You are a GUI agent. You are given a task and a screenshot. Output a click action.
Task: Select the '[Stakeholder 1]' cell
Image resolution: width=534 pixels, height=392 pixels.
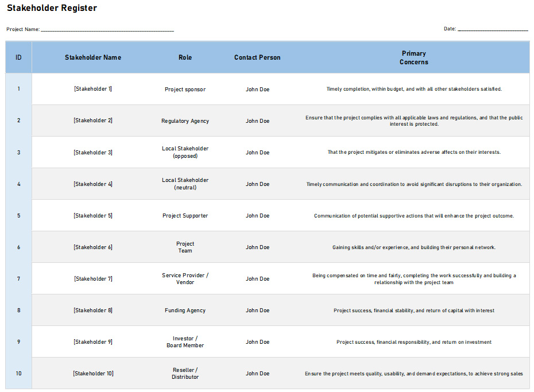click(x=93, y=89)
